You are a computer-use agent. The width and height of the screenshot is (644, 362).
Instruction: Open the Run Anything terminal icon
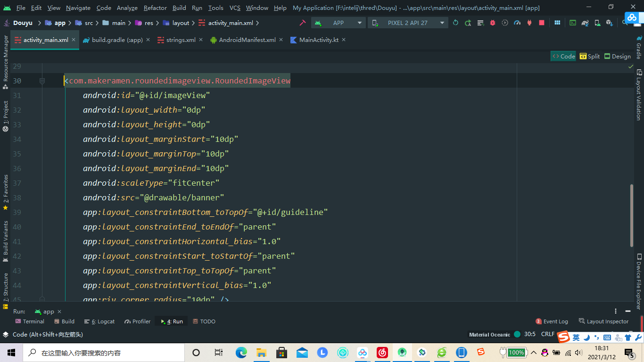572,23
